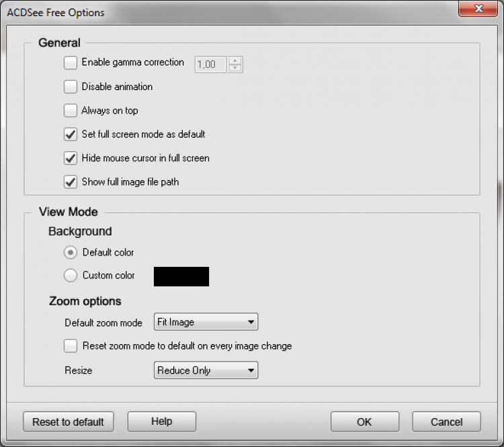Click the black custom color swatch
Screen dimensions: 504x447
(181, 276)
